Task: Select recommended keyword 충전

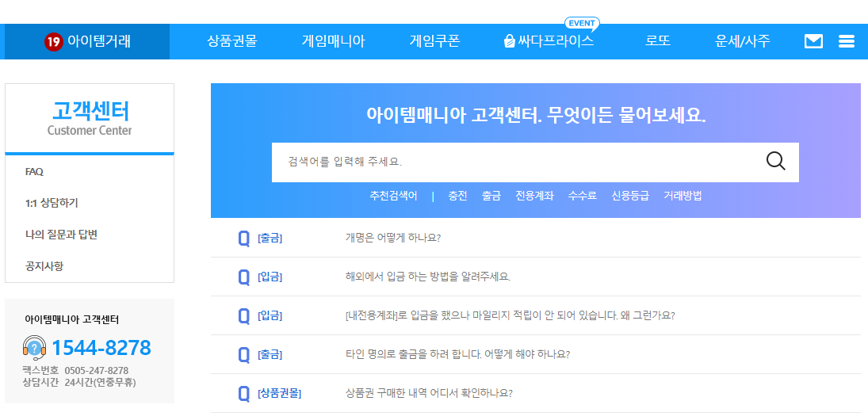Action: pos(458,195)
